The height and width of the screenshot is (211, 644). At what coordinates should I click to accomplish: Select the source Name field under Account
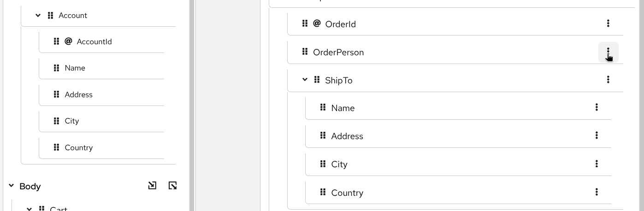pyautogui.click(x=75, y=68)
